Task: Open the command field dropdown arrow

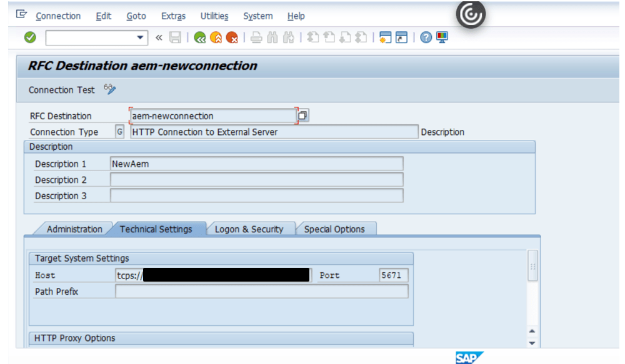Action: (140, 37)
